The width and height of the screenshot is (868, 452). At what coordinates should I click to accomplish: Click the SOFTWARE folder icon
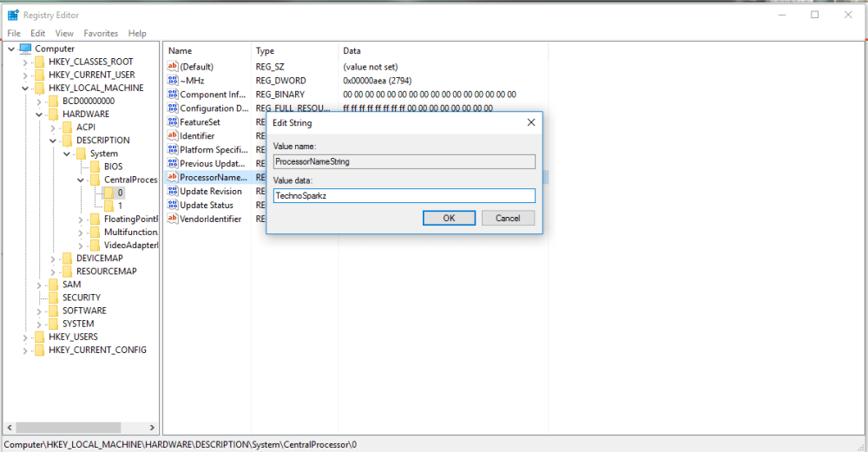(54, 311)
